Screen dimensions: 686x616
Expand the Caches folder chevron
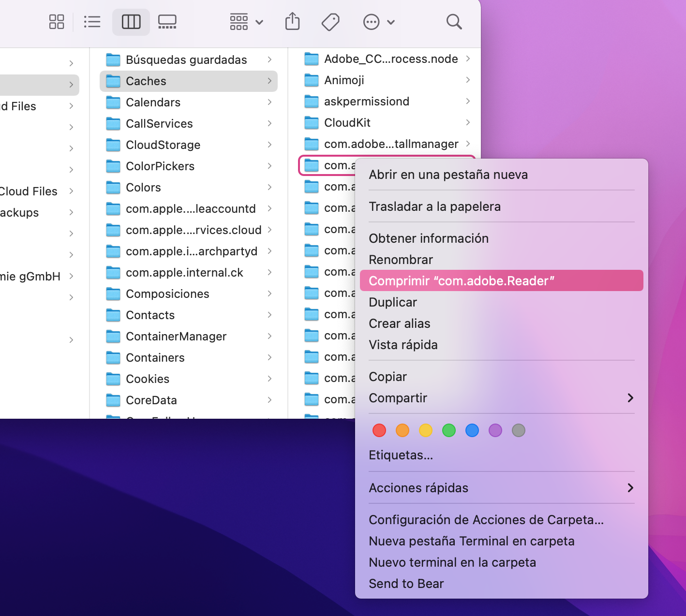click(269, 81)
